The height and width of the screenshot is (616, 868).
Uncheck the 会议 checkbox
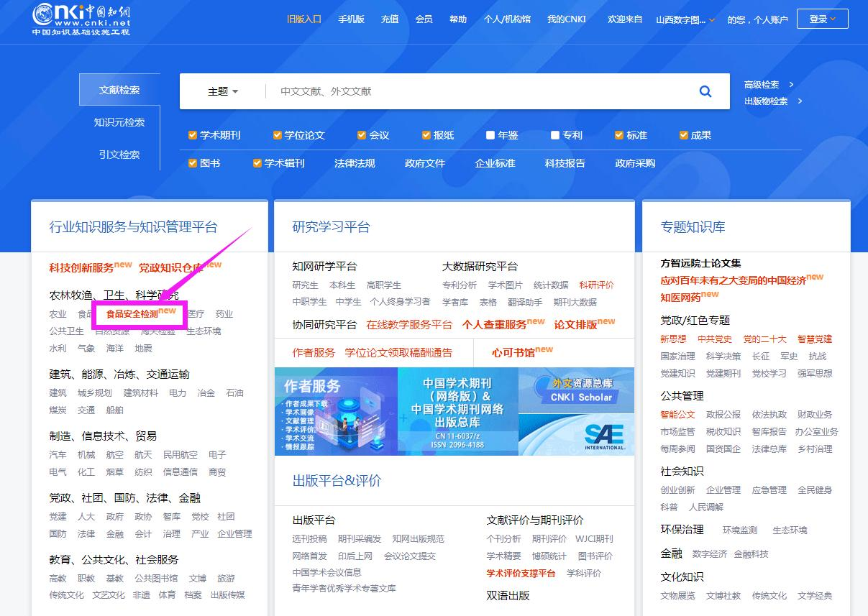362,134
